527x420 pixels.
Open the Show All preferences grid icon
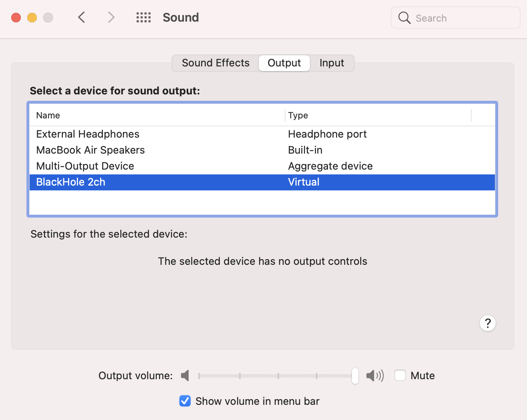[x=143, y=17]
